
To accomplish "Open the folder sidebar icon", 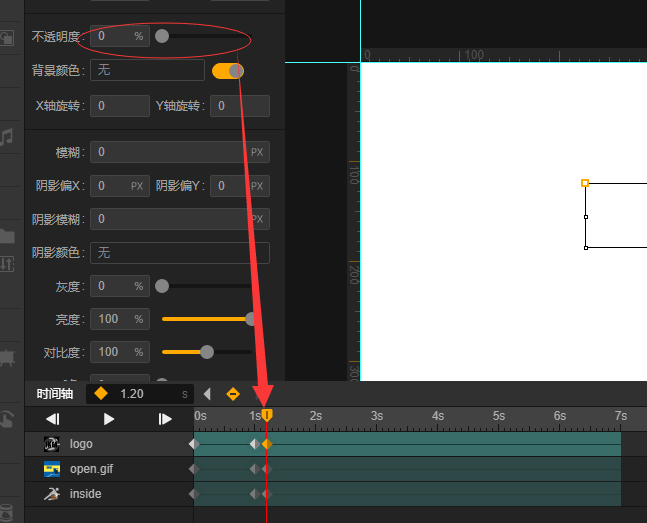I will [7, 236].
